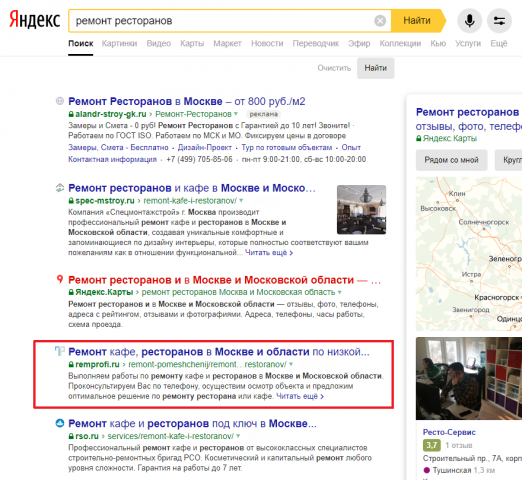Open the office photo in the sidebar
This screenshot has height=480, width=522.
pyautogui.click(x=469, y=378)
